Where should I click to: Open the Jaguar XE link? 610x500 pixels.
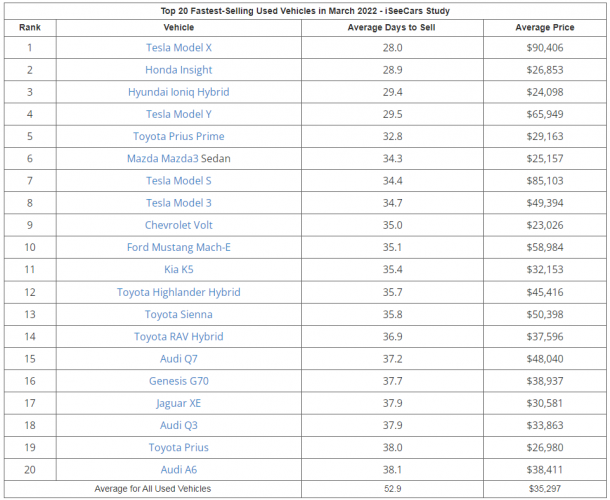178,403
